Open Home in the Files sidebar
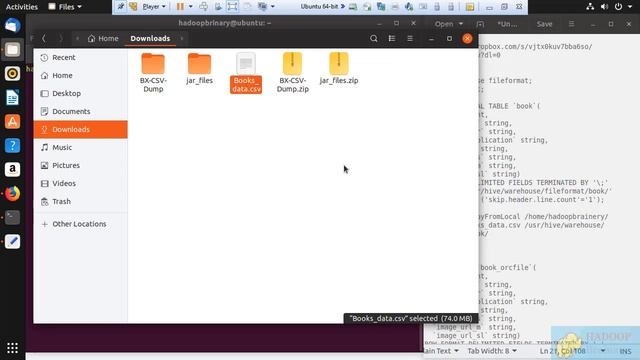This screenshot has height=360, width=640. tap(80, 76)
